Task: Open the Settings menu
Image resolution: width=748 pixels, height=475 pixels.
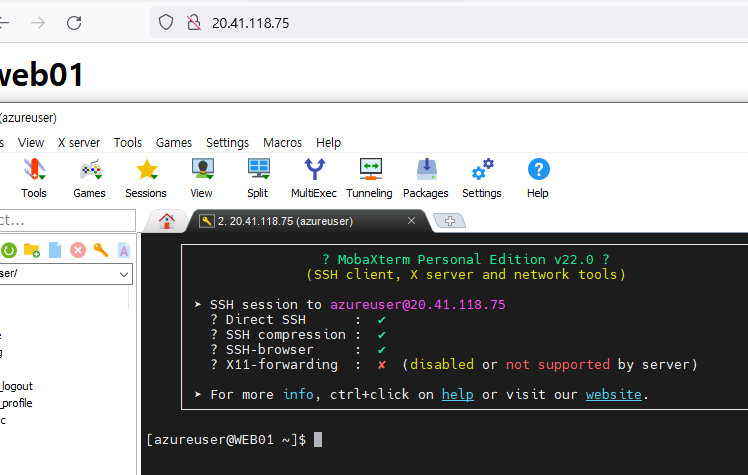Action: click(x=228, y=143)
